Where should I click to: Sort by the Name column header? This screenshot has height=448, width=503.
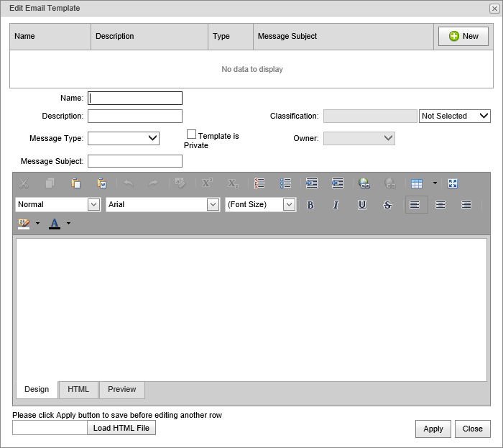50,36
